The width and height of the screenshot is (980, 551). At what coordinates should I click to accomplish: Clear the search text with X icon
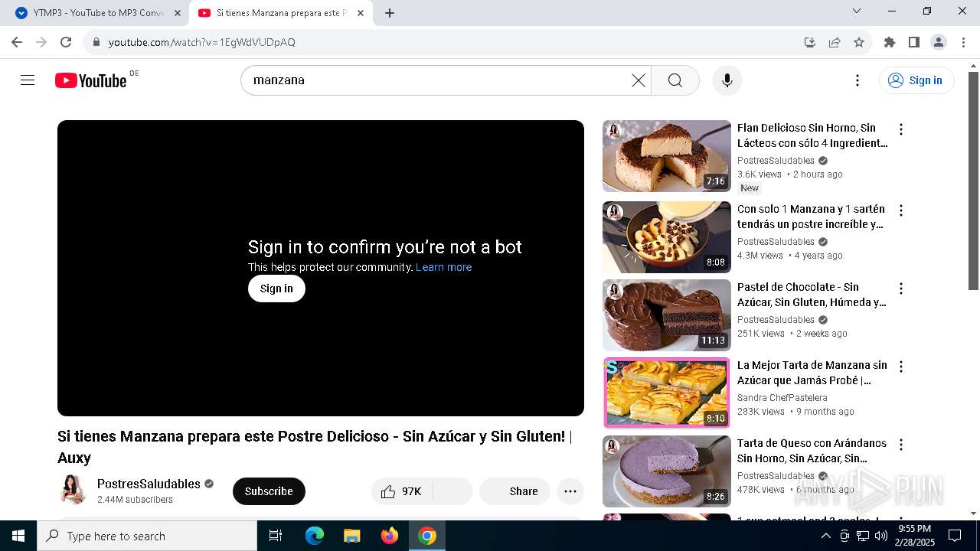click(x=638, y=80)
